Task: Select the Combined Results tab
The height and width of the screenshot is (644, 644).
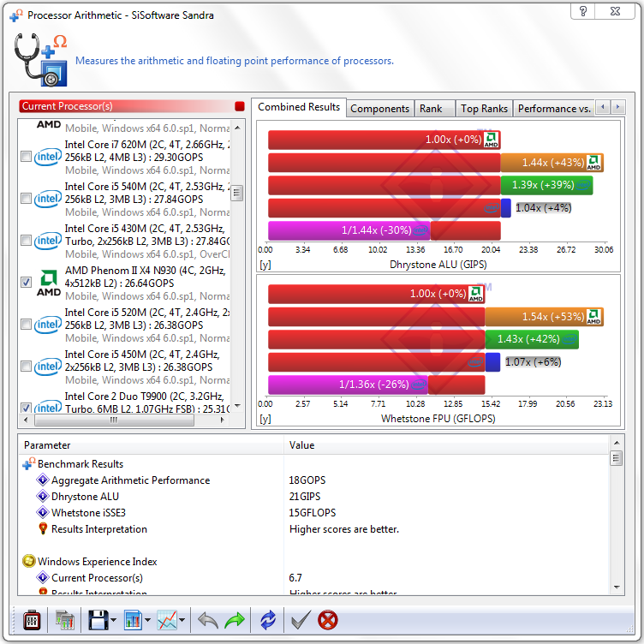Action: pyautogui.click(x=299, y=107)
